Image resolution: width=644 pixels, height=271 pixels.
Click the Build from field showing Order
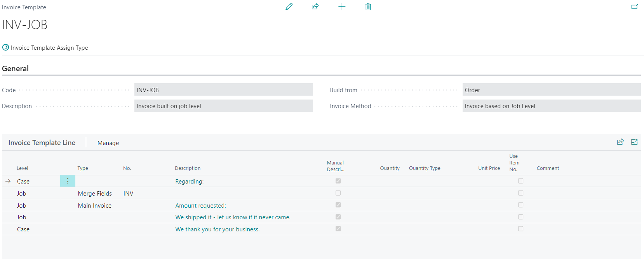click(x=552, y=90)
